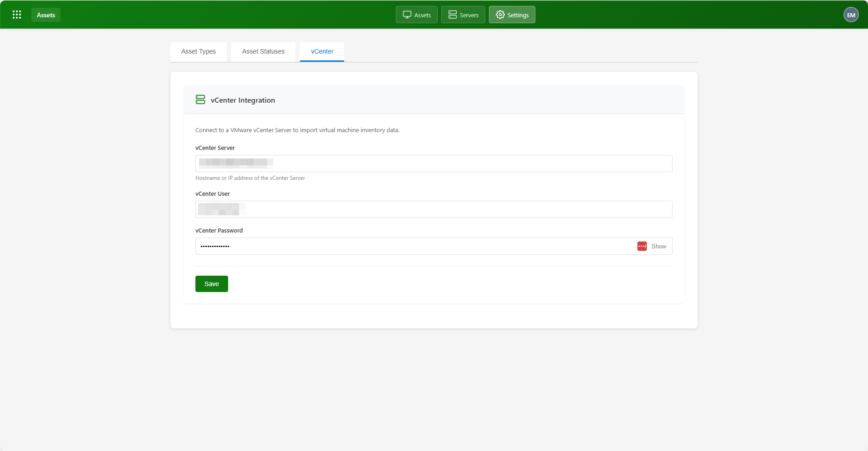Focus the vCenter User input field

click(434, 209)
